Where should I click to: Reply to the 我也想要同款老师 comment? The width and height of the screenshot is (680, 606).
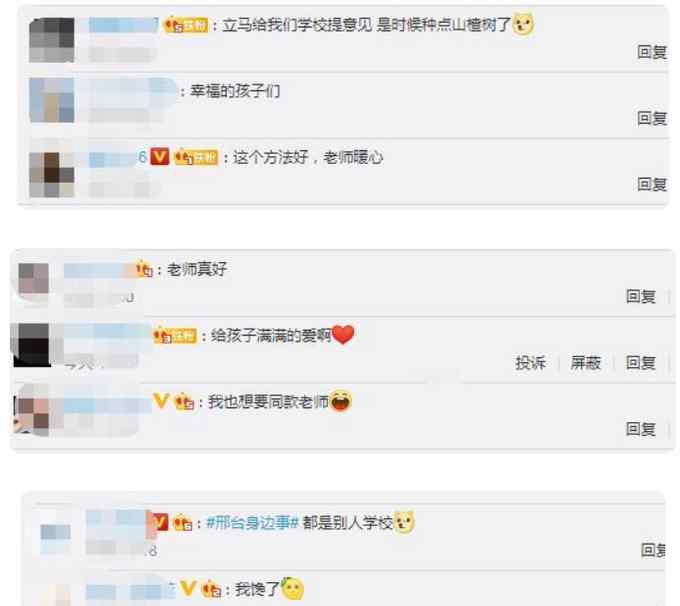tap(641, 429)
